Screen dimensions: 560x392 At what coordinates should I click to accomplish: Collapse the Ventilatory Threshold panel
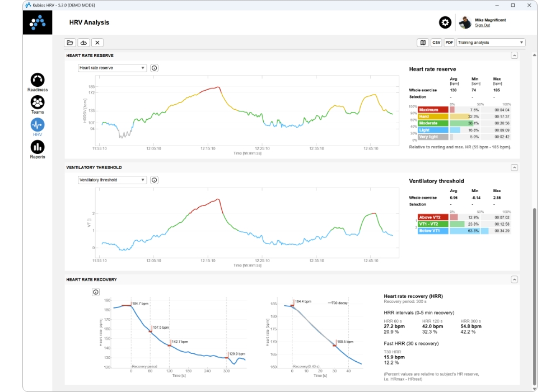(514, 167)
